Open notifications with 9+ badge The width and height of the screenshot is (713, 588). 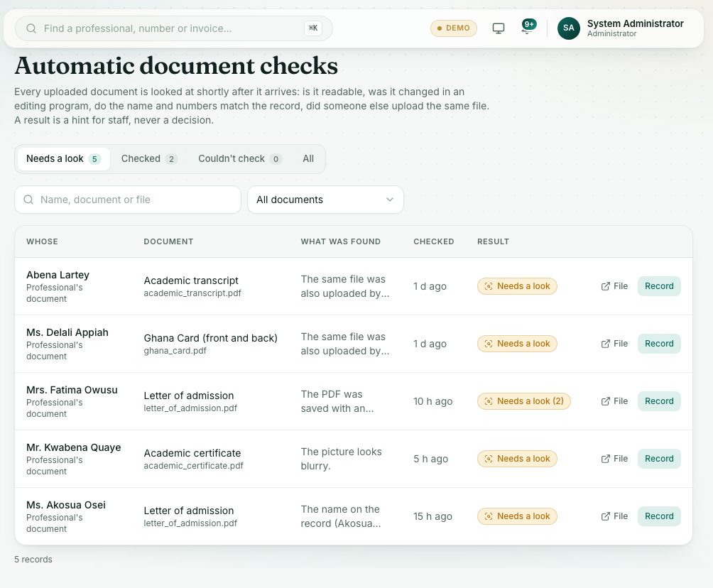pos(528,27)
